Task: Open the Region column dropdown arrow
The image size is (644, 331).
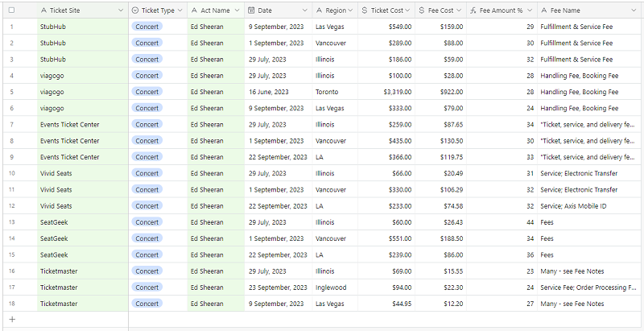Action: [x=350, y=10]
